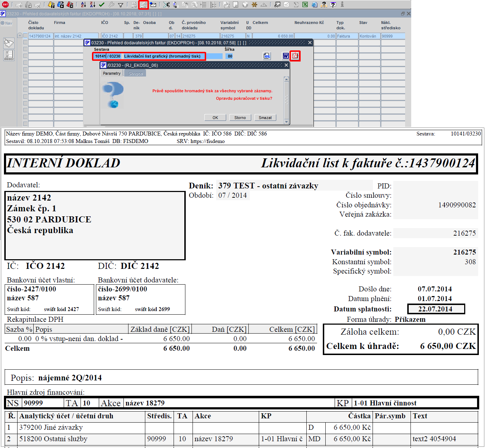Confirm the bulk print with OK
Image resolution: width=486 pixels, height=448 pixels.
(x=215, y=118)
